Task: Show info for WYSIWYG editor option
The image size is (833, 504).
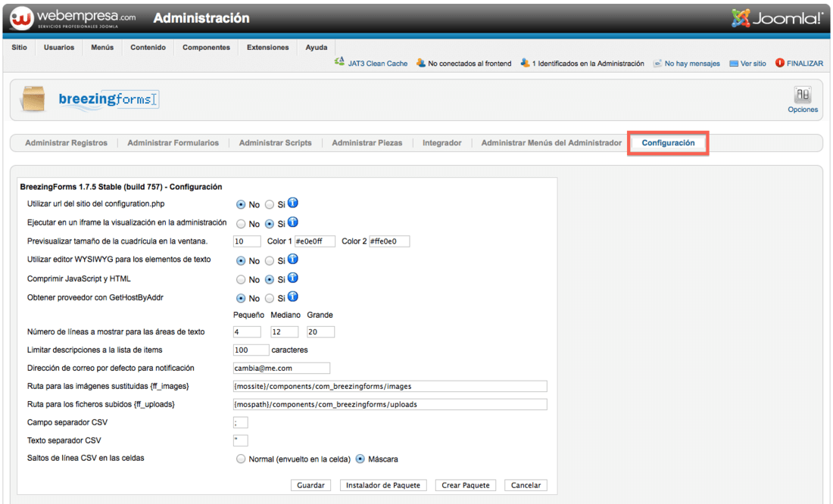Action: [x=293, y=259]
